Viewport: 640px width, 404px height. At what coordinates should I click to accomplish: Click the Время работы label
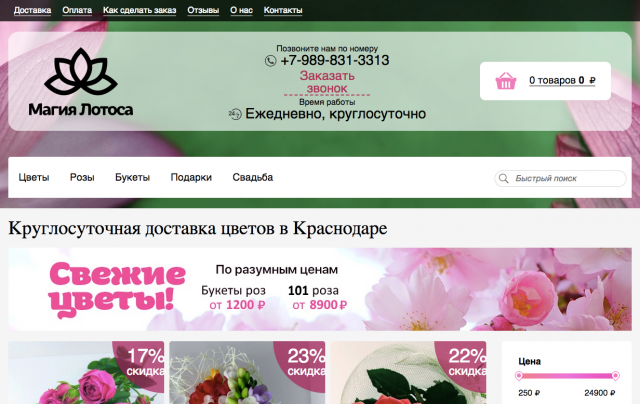click(327, 102)
